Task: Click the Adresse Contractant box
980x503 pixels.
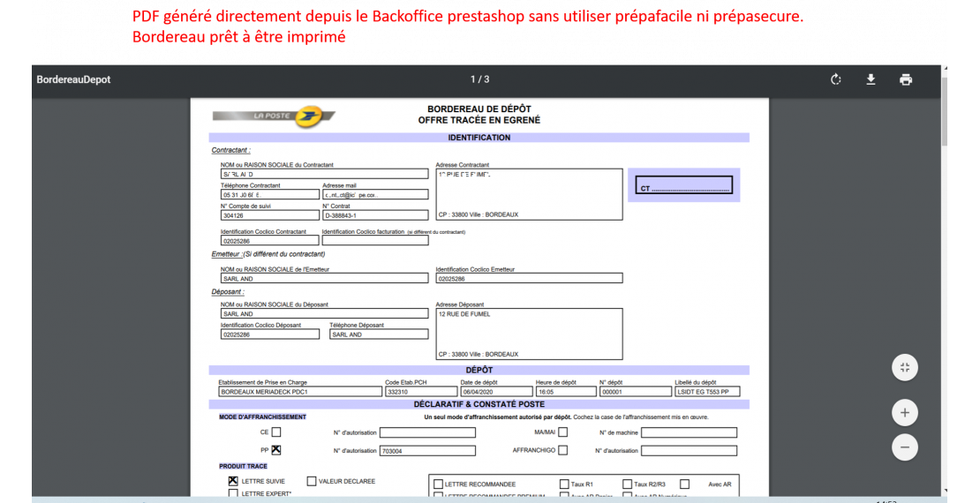Action: [530, 194]
